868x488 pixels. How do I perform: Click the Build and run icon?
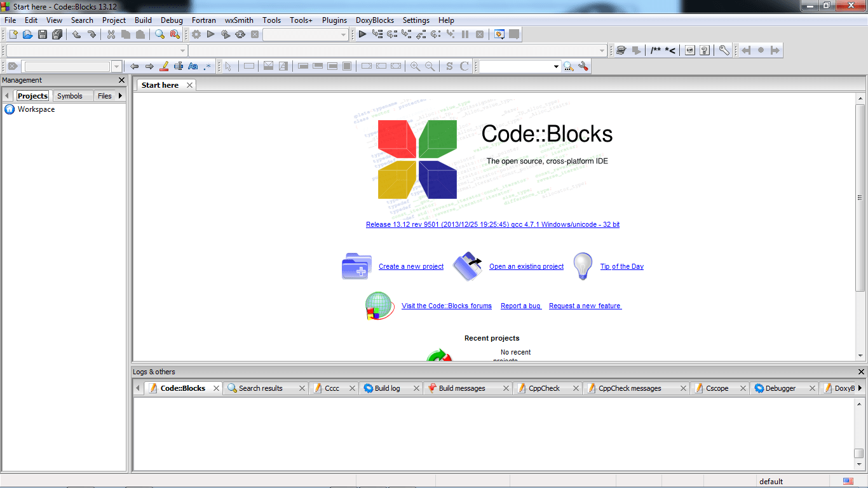pyautogui.click(x=226, y=34)
